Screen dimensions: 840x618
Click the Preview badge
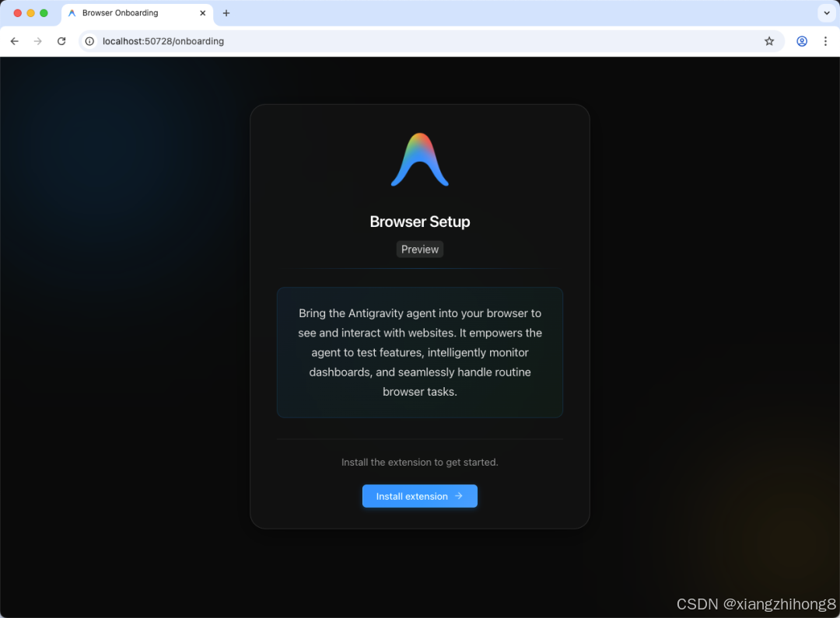(x=420, y=249)
